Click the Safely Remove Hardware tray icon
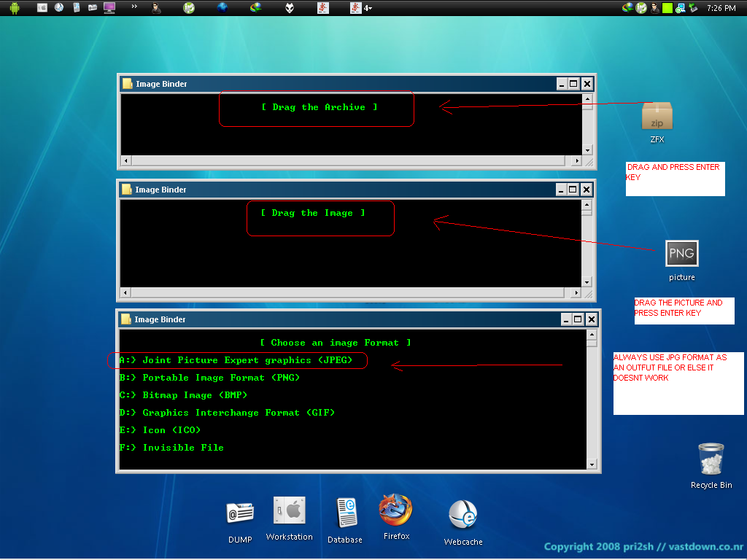 tap(693, 7)
